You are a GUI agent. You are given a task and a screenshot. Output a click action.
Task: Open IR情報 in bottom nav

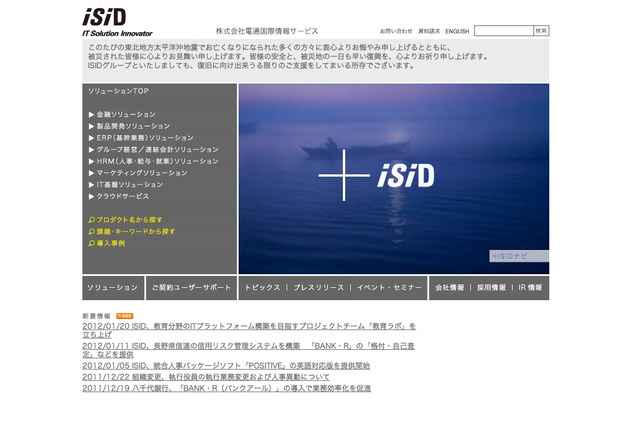[x=530, y=288]
